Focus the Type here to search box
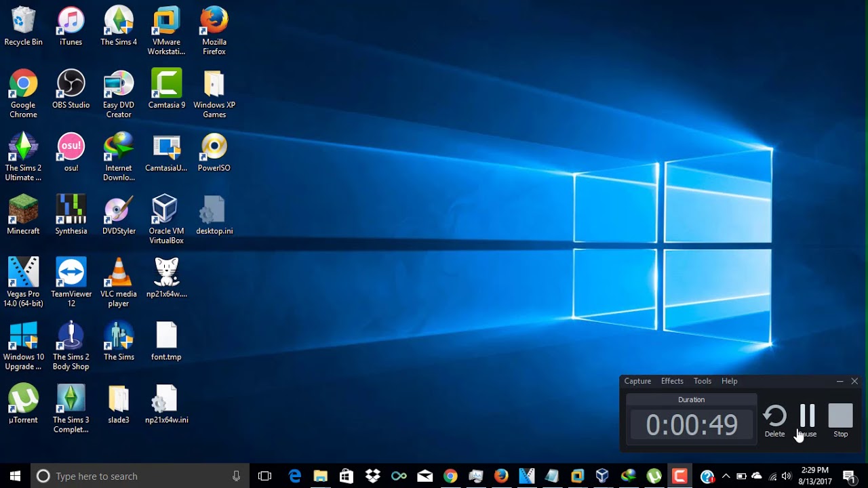 139,476
